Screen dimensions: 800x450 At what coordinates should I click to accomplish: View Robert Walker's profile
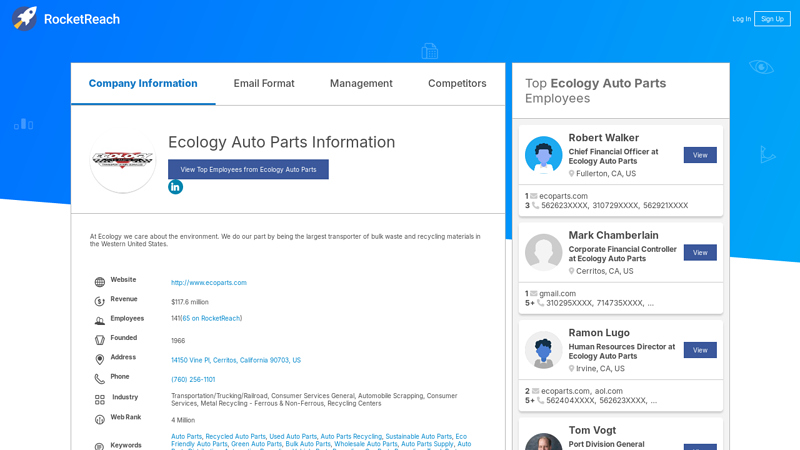coord(700,155)
